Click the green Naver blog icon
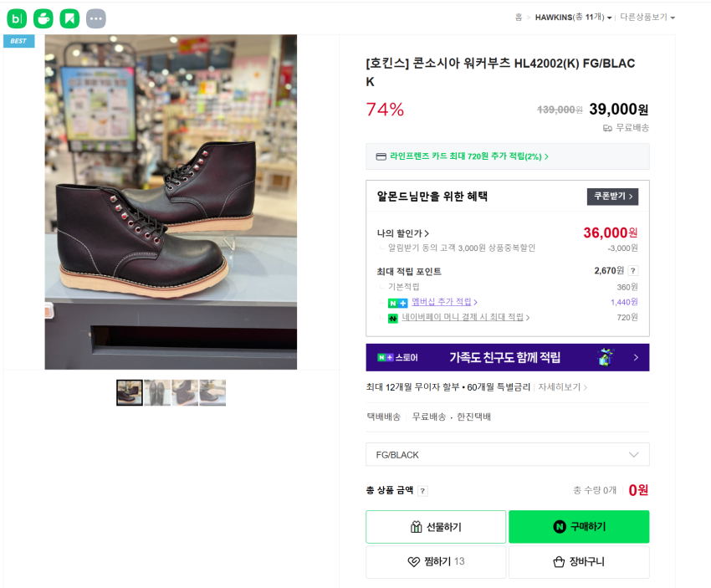This screenshot has width=711, height=588. pos(17,18)
